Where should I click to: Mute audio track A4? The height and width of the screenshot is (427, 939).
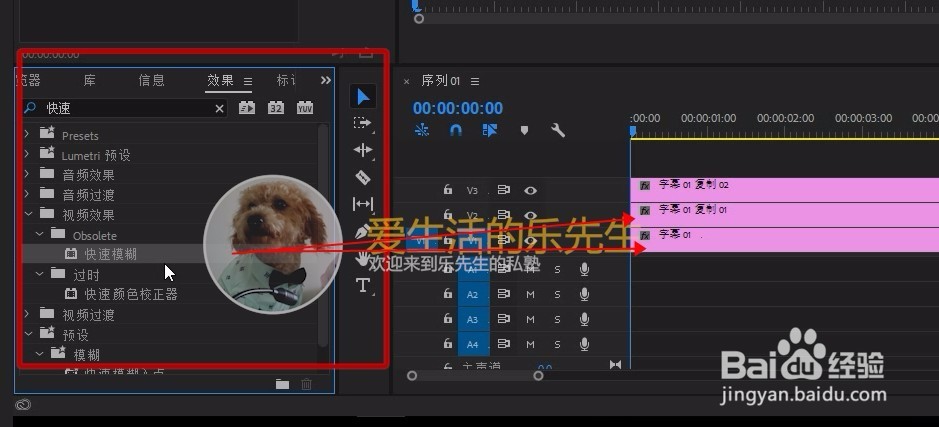530,345
